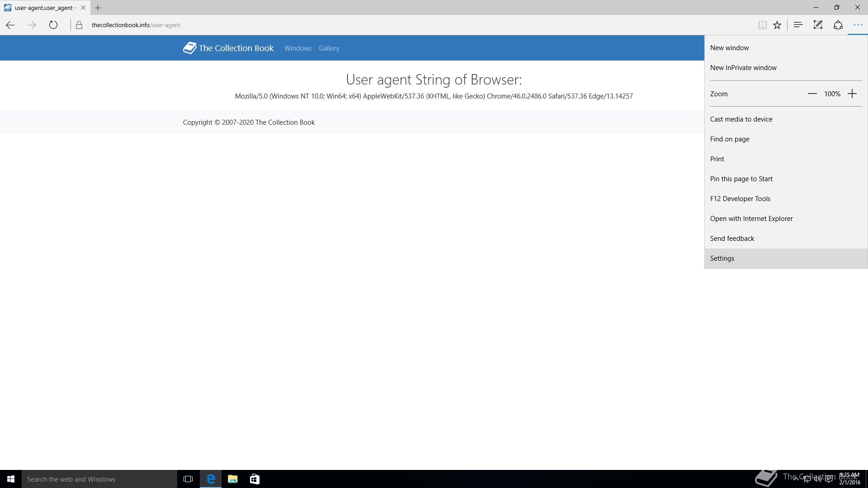Open Task View on taskbar
This screenshot has width=868, height=488.
click(x=188, y=479)
